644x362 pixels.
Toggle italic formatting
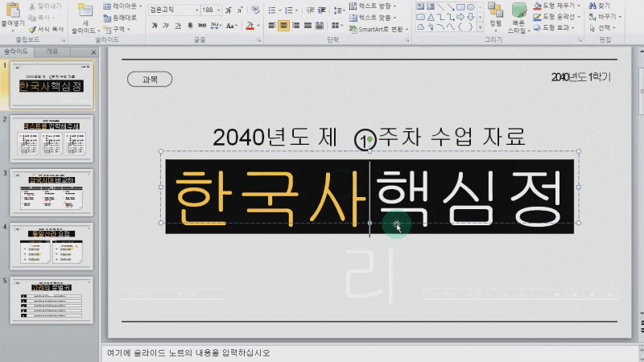[166, 26]
